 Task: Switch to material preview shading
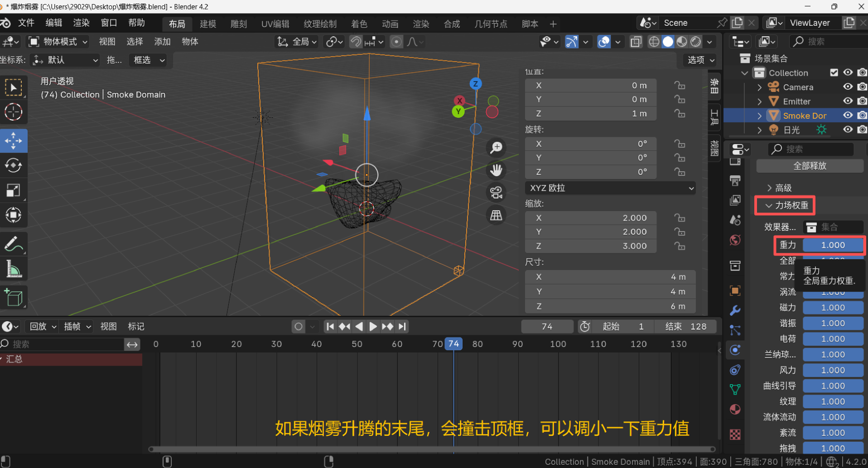pos(682,42)
